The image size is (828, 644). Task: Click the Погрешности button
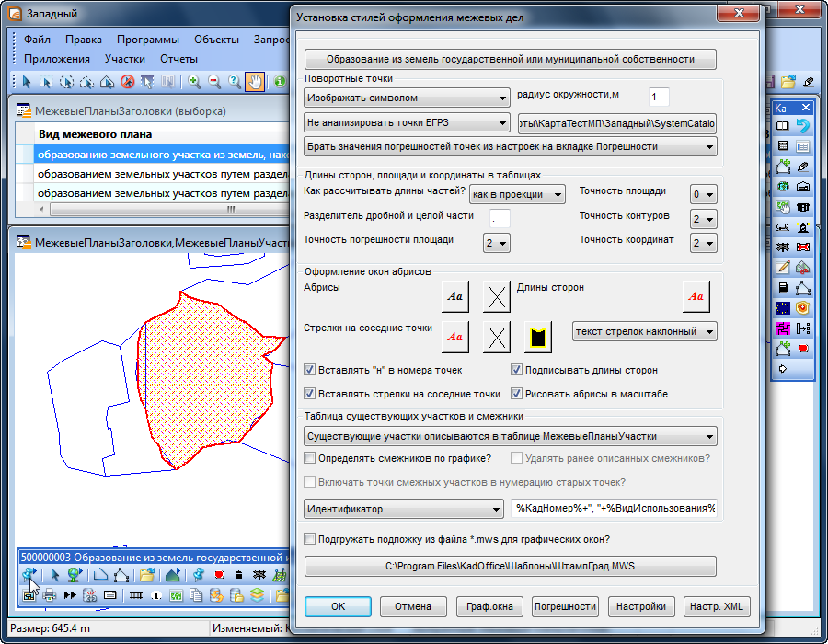[x=565, y=607]
